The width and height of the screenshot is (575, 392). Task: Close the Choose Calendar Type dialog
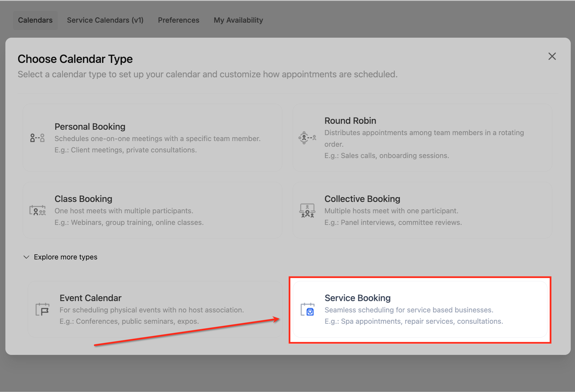pyautogui.click(x=552, y=56)
